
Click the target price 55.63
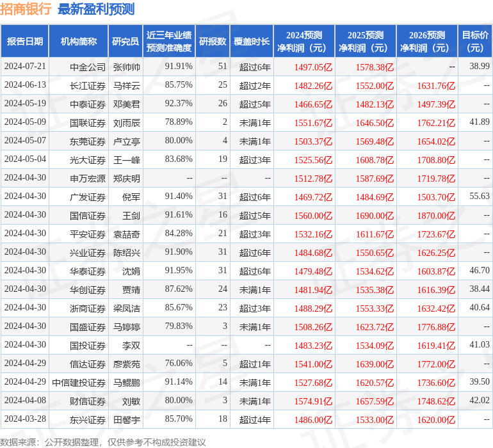pos(480,196)
